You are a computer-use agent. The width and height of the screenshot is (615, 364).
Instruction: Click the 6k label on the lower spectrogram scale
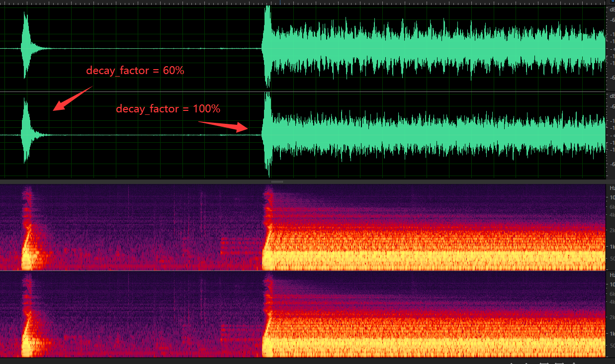tap(612, 293)
